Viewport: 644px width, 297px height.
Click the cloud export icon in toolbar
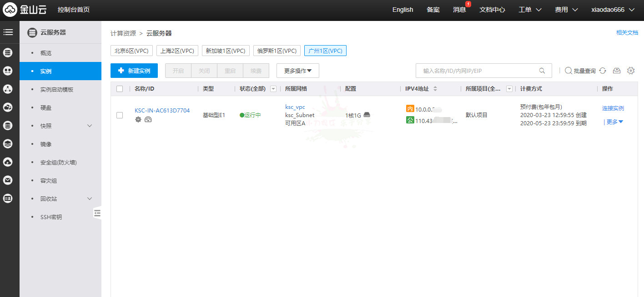(617, 71)
